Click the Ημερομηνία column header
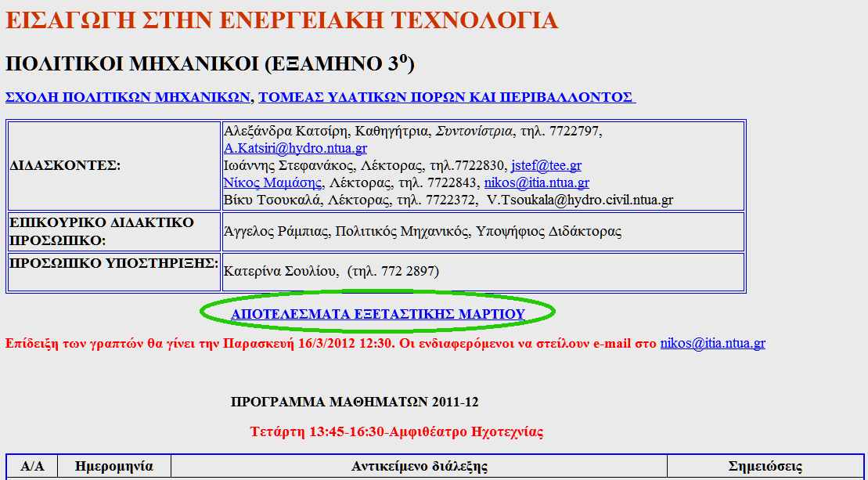Viewport: 868px width, 480px height. pos(114,467)
